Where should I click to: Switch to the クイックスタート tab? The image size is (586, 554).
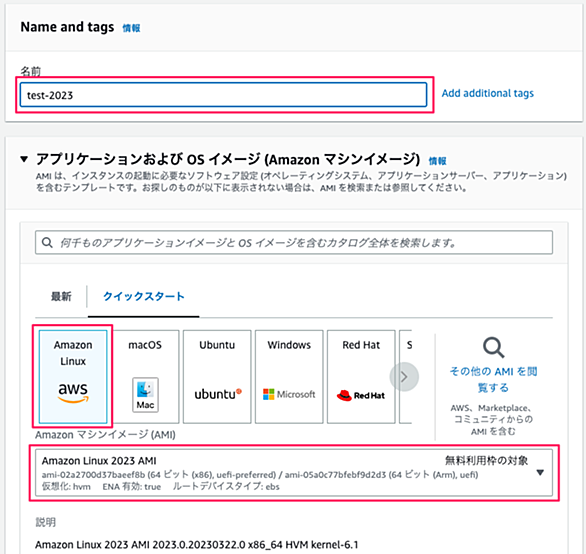144,296
